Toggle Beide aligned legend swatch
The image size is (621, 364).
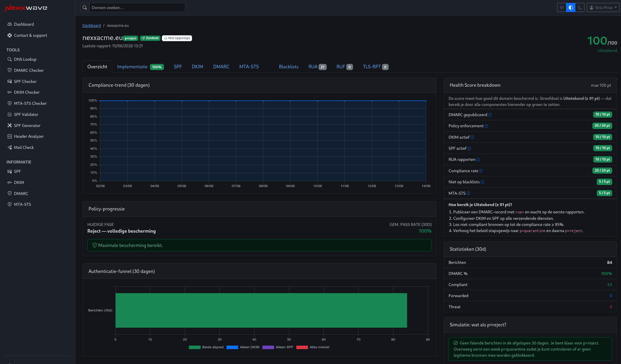pos(195,347)
